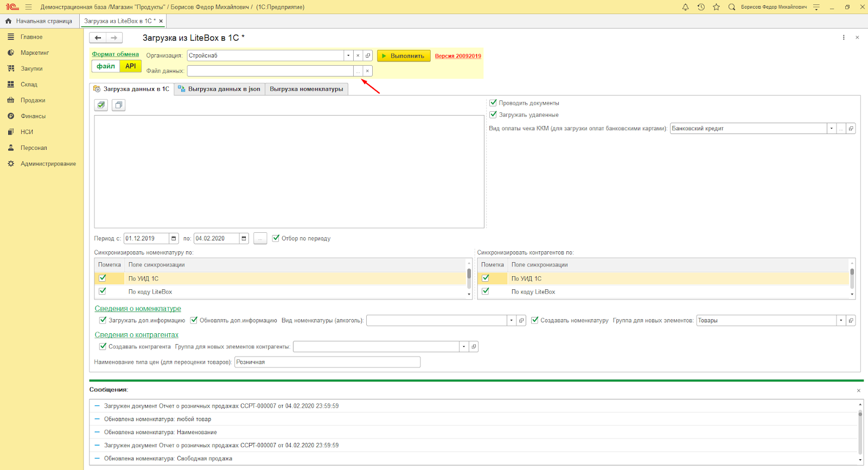The image size is (868, 470).
Task: Expand the Организация dropdown
Action: tap(348, 55)
